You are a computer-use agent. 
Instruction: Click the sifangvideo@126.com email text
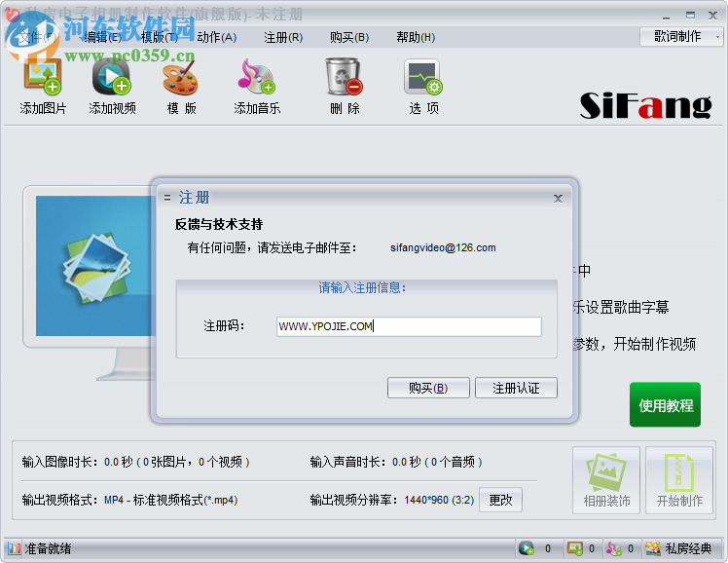click(443, 247)
